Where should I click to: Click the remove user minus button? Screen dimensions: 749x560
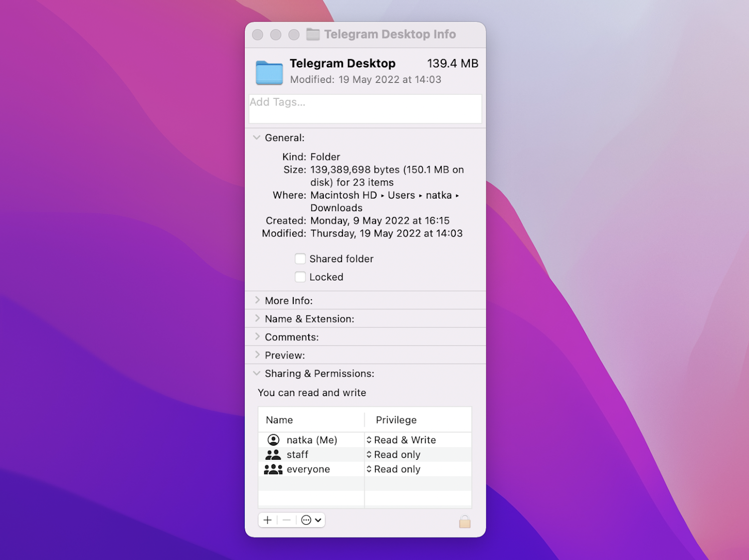pos(286,520)
